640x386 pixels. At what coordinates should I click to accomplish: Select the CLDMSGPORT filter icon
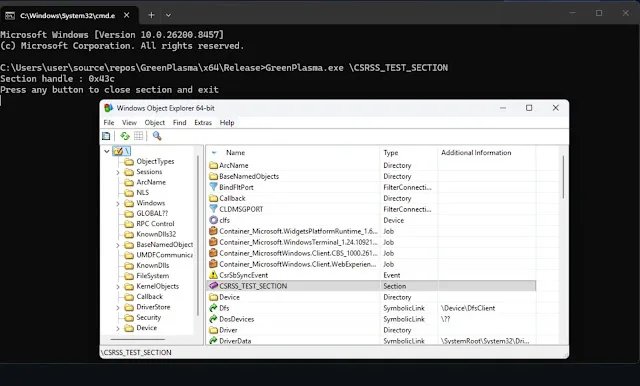click(213, 209)
